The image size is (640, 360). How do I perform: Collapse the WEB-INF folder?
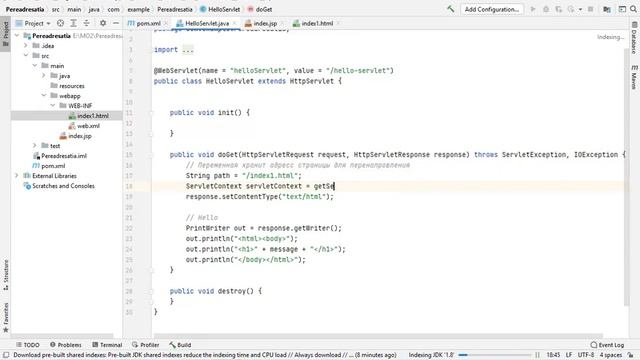53,106
